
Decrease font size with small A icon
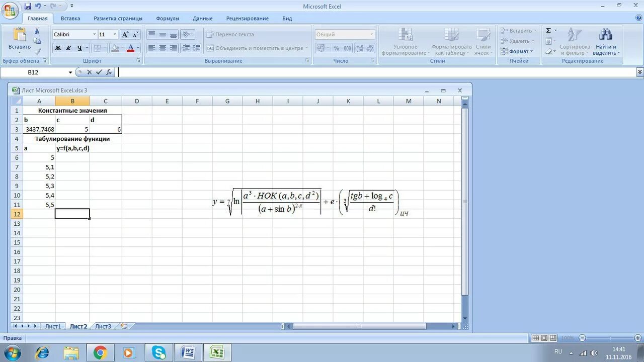point(135,35)
